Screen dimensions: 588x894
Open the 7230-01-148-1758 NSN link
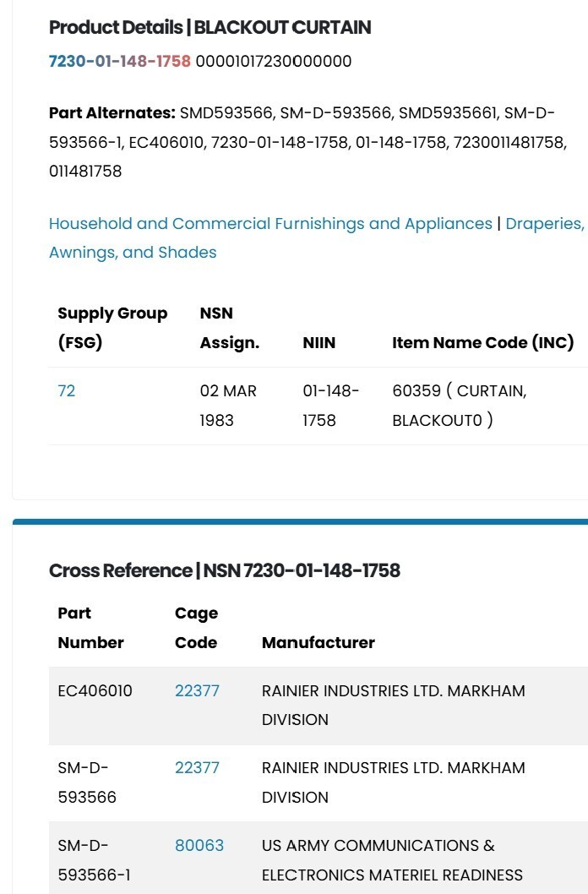(x=120, y=61)
